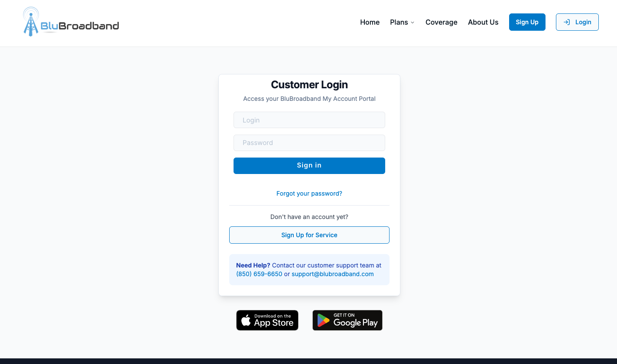Image resolution: width=617 pixels, height=364 pixels.
Task: Focus the Login input field
Action: click(309, 120)
